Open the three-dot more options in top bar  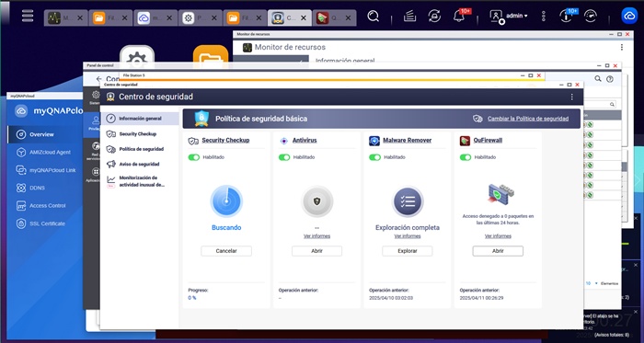(x=544, y=17)
